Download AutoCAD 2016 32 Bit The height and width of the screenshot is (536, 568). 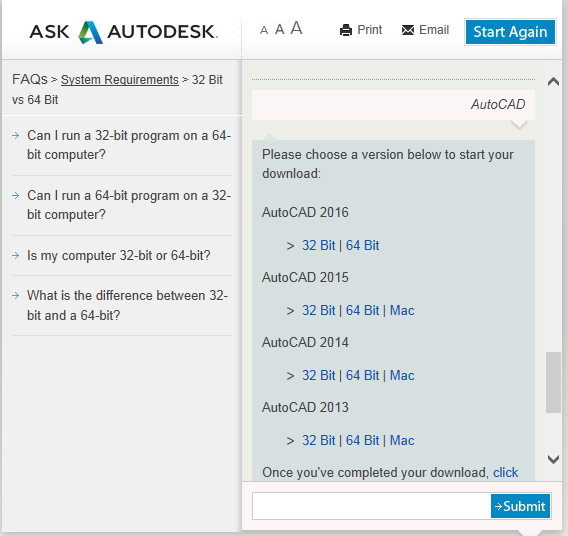click(x=319, y=246)
